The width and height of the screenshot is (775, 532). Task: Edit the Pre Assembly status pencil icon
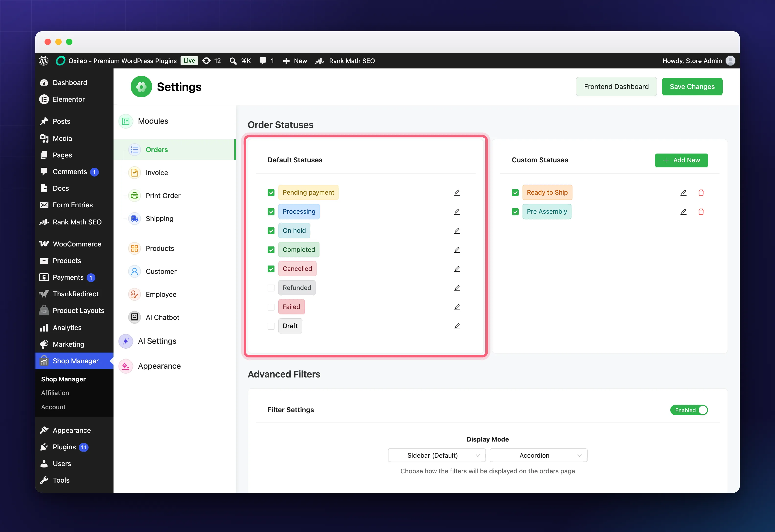683,212
